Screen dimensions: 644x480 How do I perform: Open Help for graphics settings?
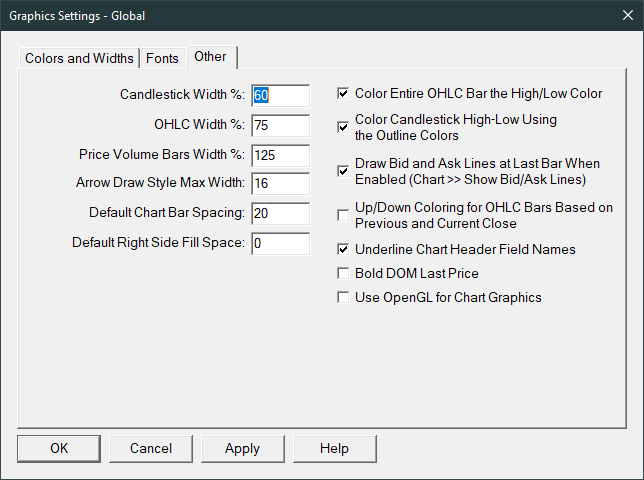334,448
